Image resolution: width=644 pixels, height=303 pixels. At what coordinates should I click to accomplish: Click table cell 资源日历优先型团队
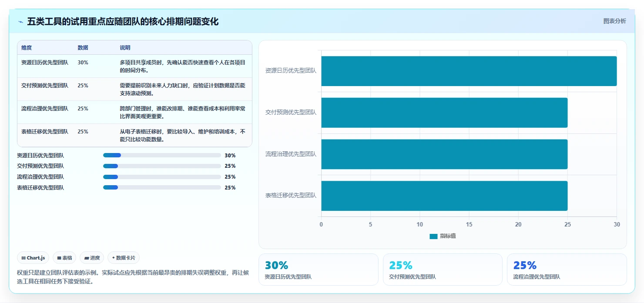click(x=45, y=63)
